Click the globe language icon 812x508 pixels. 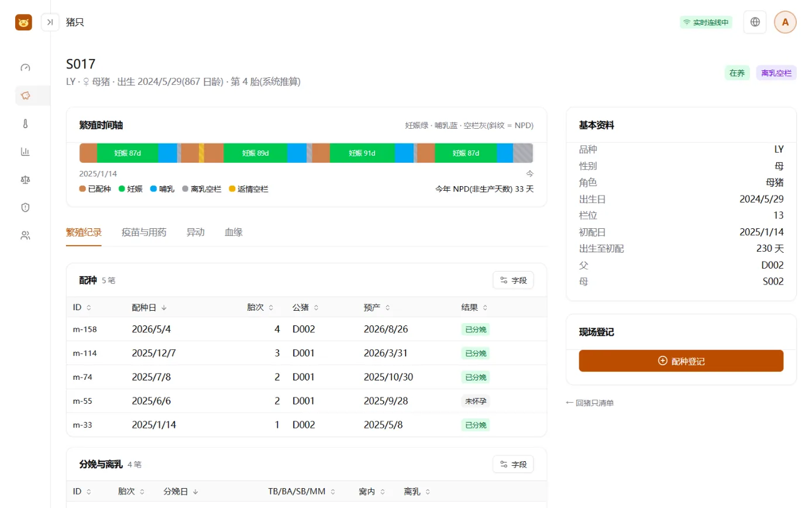(755, 22)
